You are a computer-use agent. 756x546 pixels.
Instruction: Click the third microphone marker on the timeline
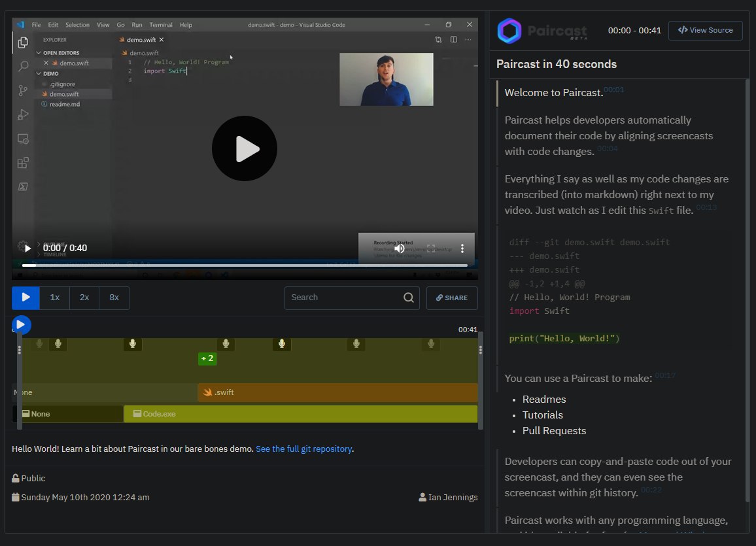pyautogui.click(x=133, y=343)
